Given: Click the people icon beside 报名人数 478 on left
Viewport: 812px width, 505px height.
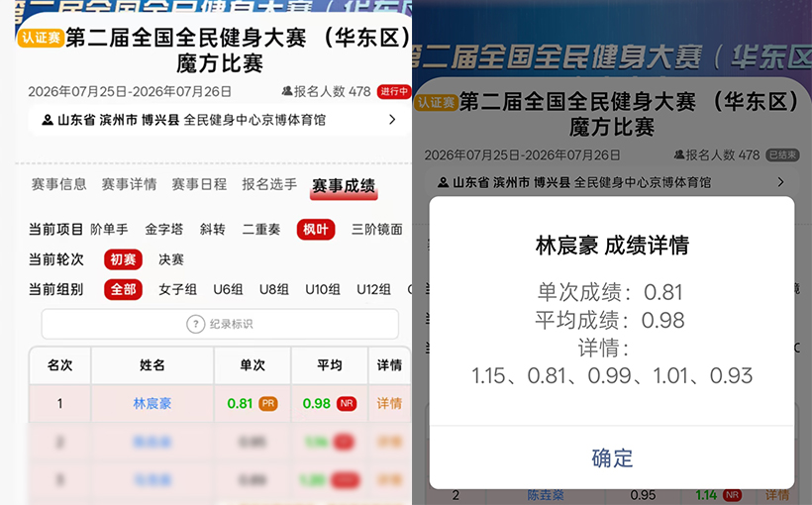Looking at the screenshot, I should tap(287, 92).
